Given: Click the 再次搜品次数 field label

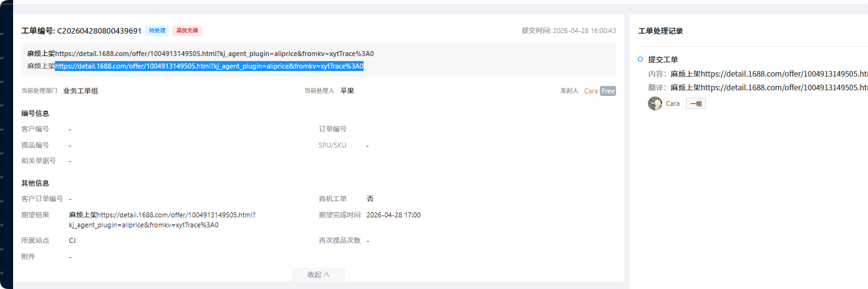Looking at the screenshot, I should point(340,240).
